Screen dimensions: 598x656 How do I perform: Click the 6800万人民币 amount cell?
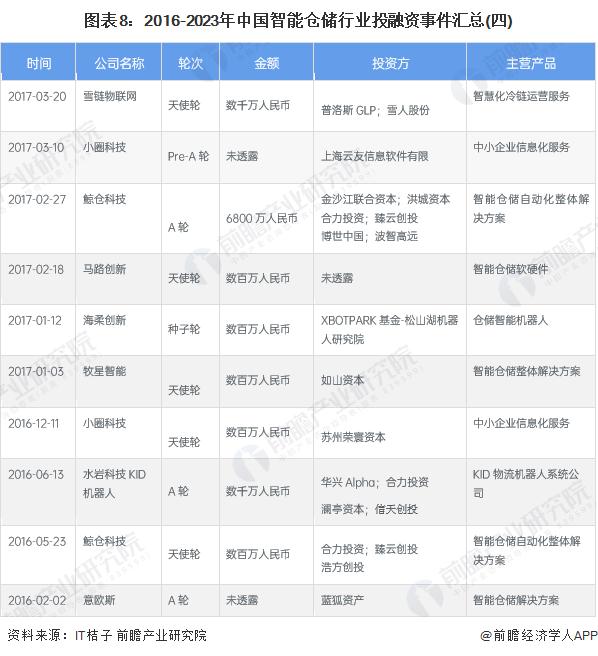tap(267, 218)
